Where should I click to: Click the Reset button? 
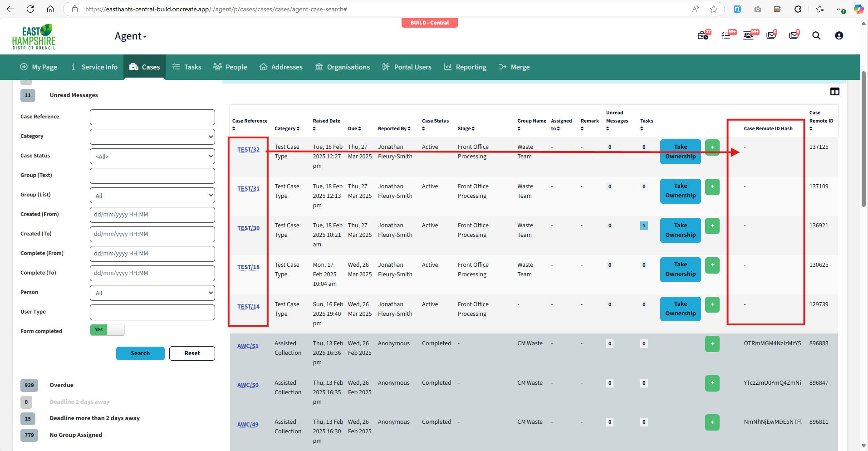tap(192, 353)
